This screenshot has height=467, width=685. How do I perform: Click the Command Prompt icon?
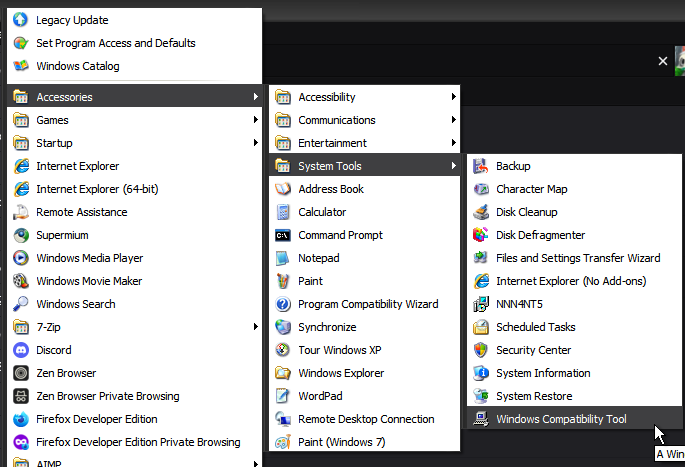(x=283, y=235)
